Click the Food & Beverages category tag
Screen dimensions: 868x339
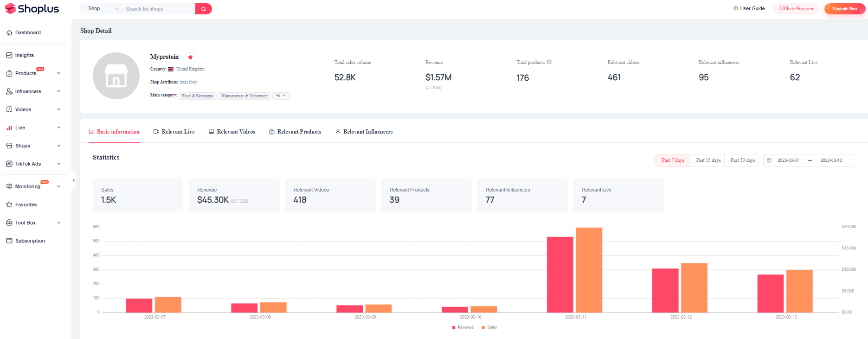[x=198, y=96]
